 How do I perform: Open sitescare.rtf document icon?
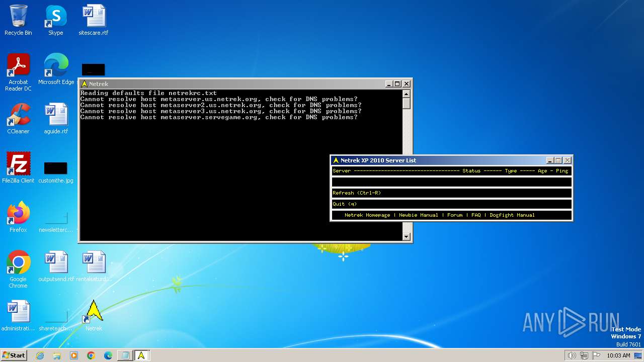[x=94, y=20]
